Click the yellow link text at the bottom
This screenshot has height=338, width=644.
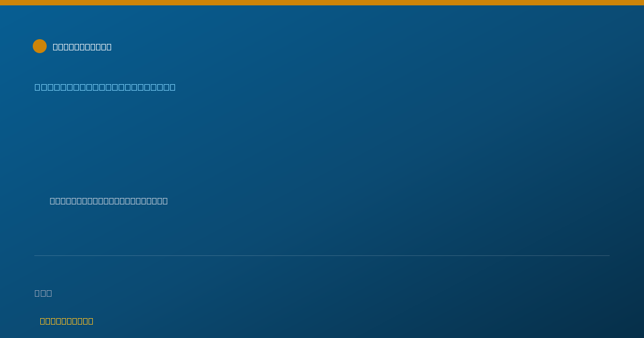(67, 321)
